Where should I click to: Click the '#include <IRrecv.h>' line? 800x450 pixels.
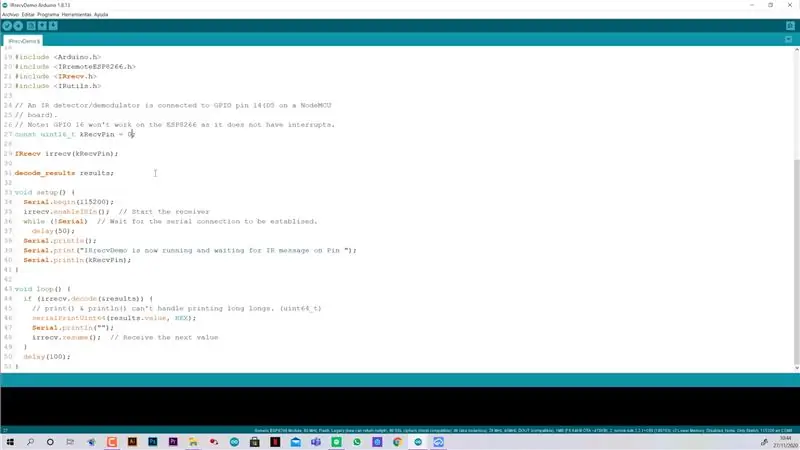point(56,77)
